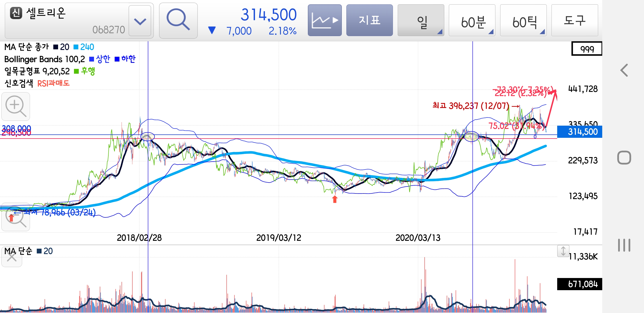
Task: Open Android recent apps from navigation bar
Action: (624, 246)
